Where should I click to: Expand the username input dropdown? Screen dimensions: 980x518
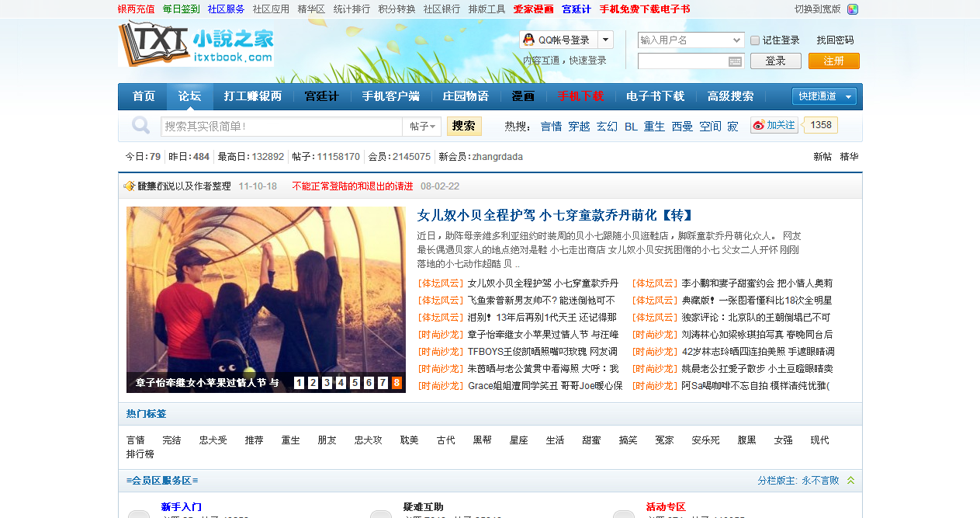[737, 40]
